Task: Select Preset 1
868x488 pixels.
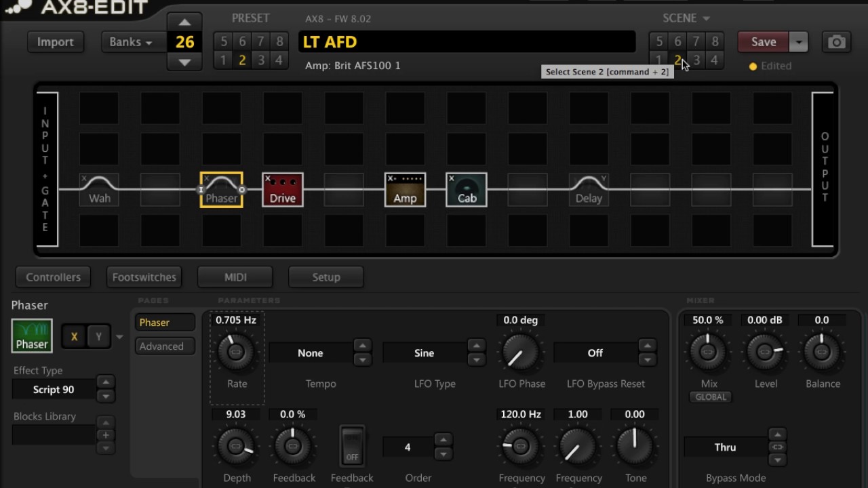Action: click(223, 60)
